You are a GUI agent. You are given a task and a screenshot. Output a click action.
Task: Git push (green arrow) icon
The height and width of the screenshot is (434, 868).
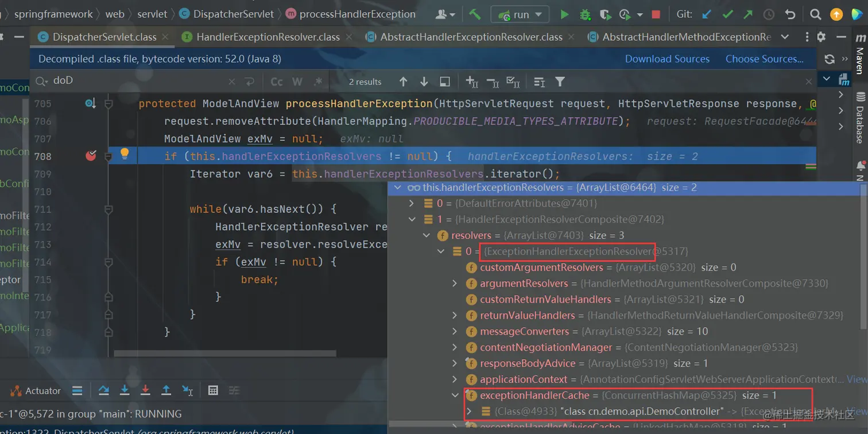click(x=748, y=14)
